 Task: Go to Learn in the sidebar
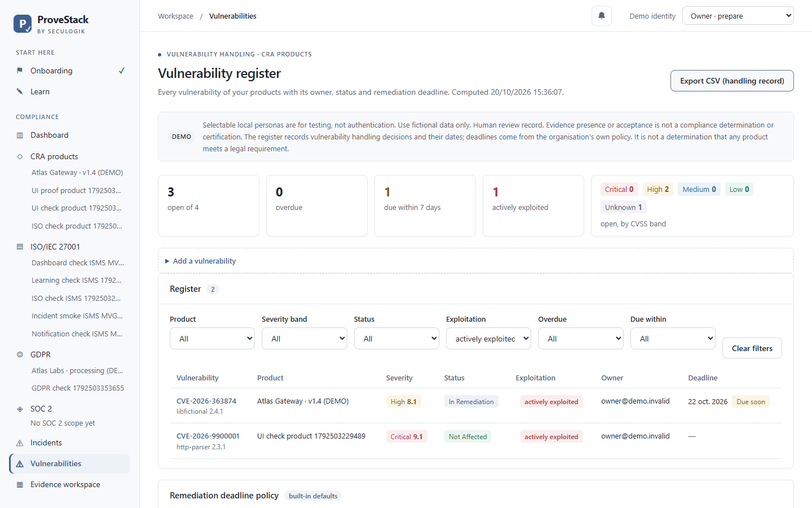[x=70, y=91]
